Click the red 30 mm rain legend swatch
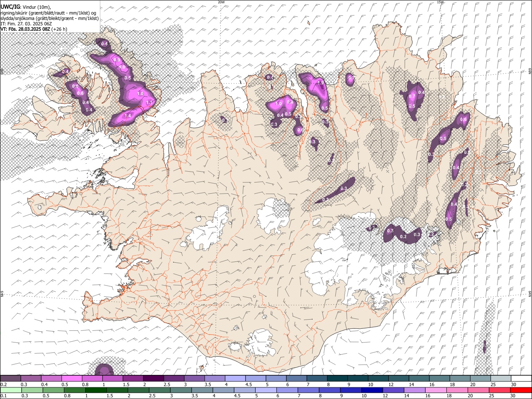The image size is (532, 399). 521,390
